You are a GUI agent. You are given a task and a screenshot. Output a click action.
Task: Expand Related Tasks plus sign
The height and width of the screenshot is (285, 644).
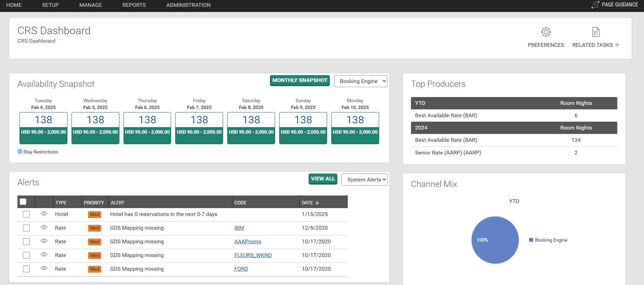pyautogui.click(x=617, y=45)
